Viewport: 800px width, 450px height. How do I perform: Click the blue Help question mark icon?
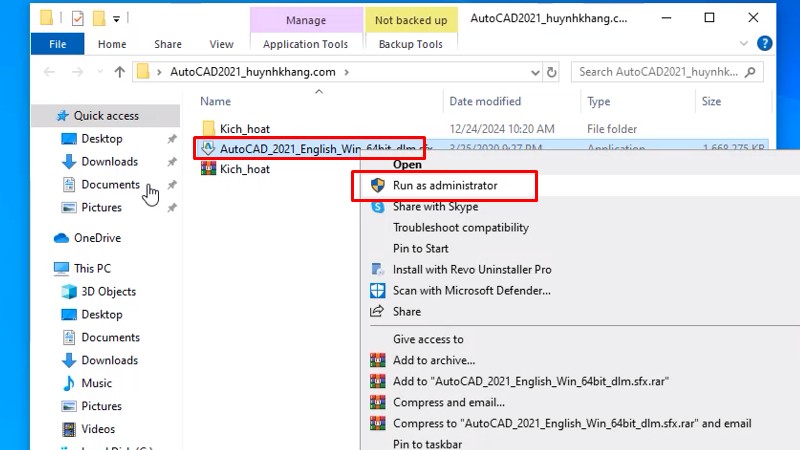764,44
